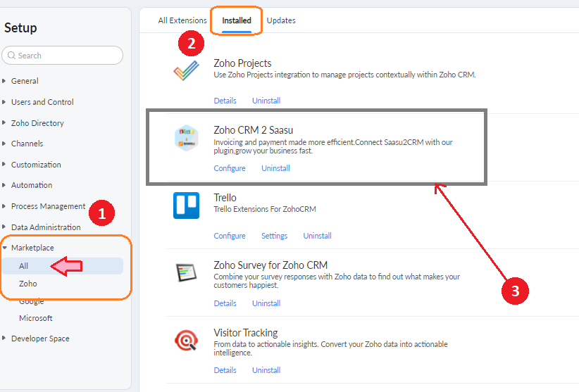Screen dimensions: 579x392
Task: Click the Zoho CRM 2 Saasu hexagon icon
Action: pos(186,138)
